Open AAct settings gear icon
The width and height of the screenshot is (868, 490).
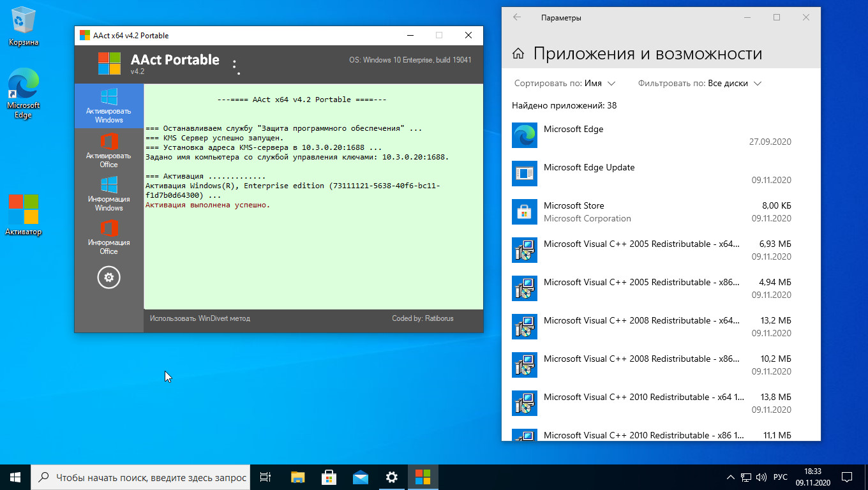coord(108,278)
